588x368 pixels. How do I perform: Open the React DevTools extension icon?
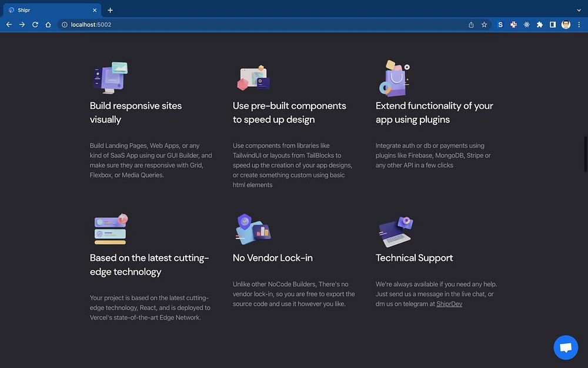[x=526, y=24]
